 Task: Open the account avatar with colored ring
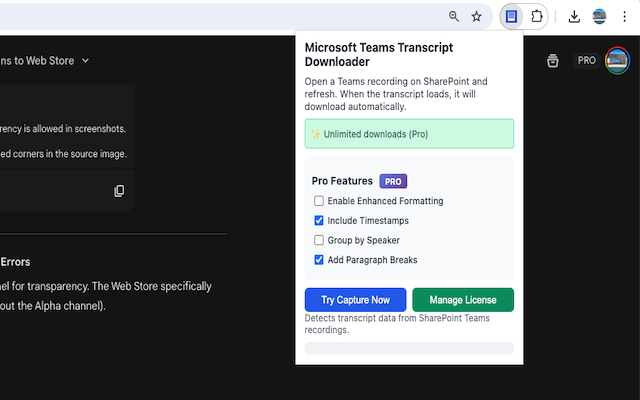coord(618,60)
